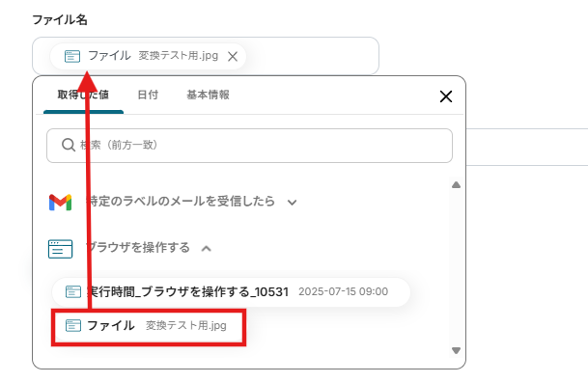Click the icon inside the ファイル名 field chip
This screenshot has width=588, height=383.
(x=72, y=56)
